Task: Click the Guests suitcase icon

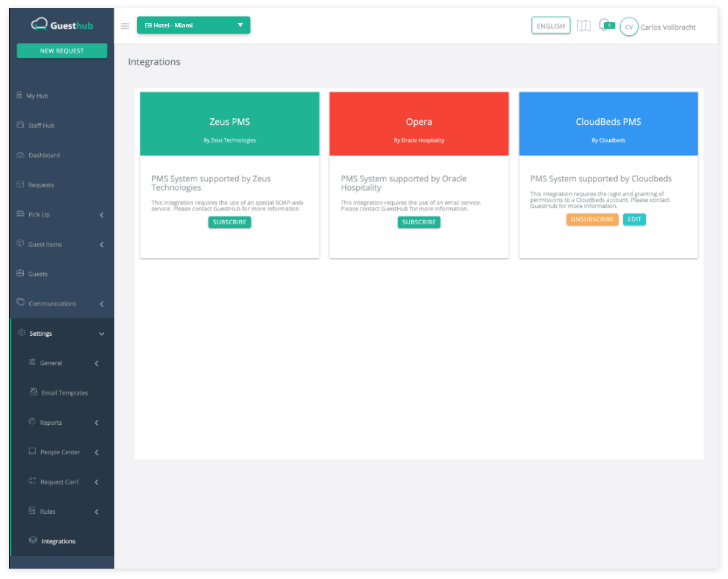Action: (x=21, y=273)
